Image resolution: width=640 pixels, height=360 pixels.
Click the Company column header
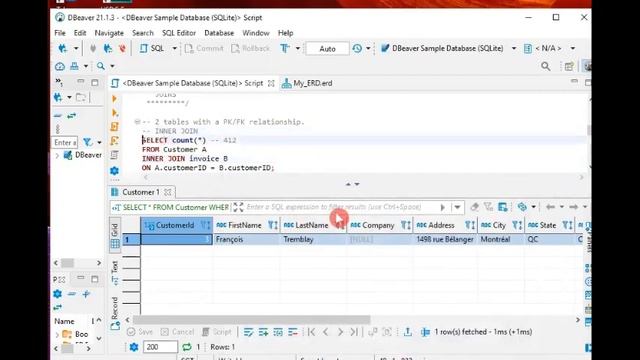pyautogui.click(x=380, y=225)
